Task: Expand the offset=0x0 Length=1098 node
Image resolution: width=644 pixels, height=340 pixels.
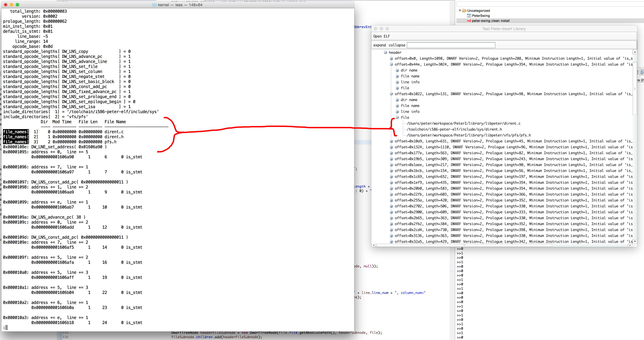Action: click(391, 58)
